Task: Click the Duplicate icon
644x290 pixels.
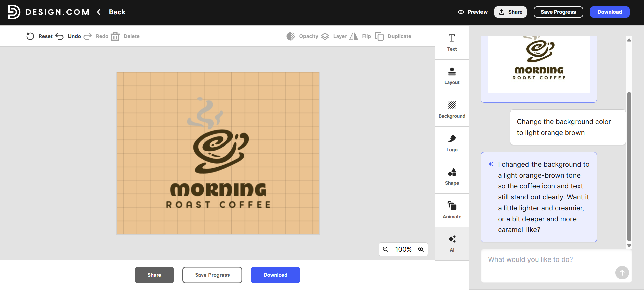Action: point(379,36)
